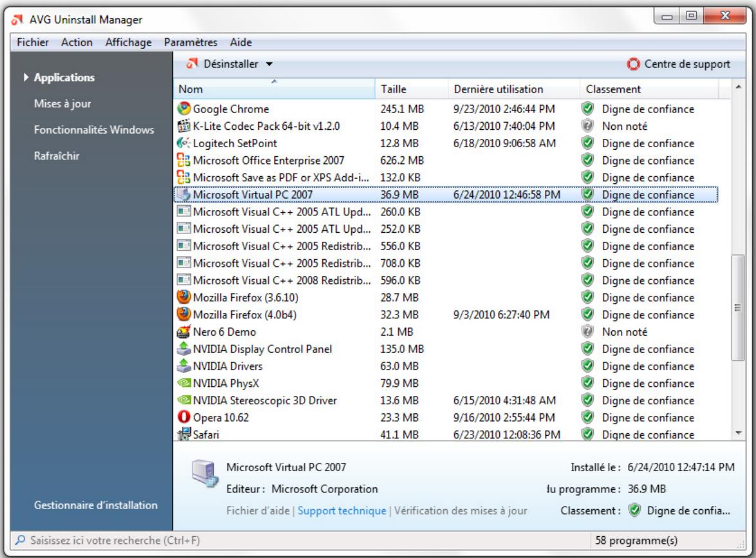This screenshot has height=558, width=756.
Task: Open the Fichier menu
Action: click(33, 42)
